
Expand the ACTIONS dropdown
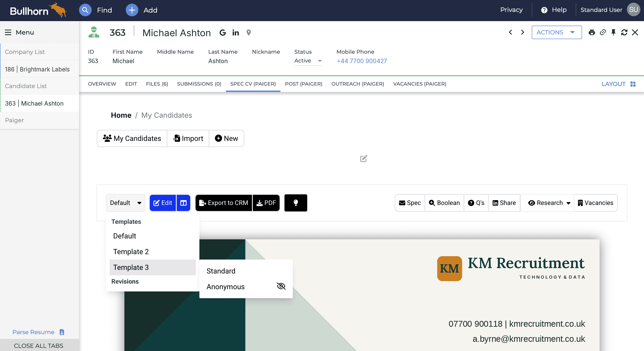(x=556, y=32)
